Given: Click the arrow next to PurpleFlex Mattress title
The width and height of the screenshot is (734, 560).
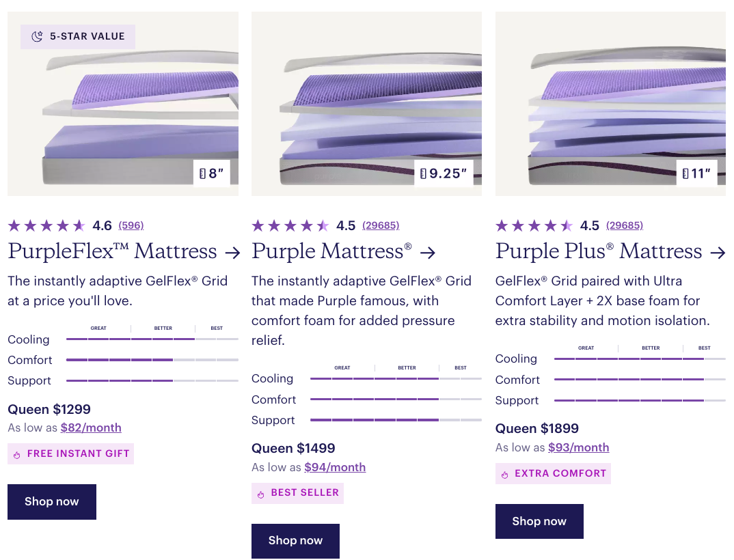Looking at the screenshot, I should click(x=232, y=253).
